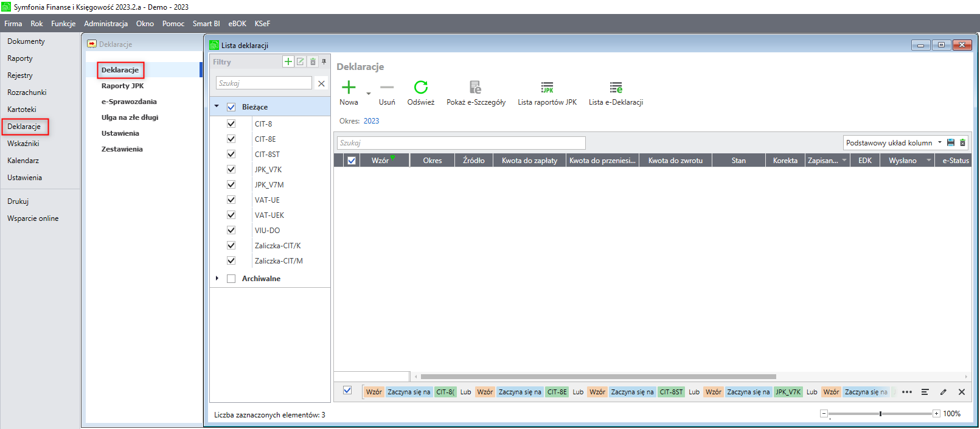This screenshot has height=429, width=980.
Task: Open the filter bar more options (three dots)
Action: coord(907,392)
